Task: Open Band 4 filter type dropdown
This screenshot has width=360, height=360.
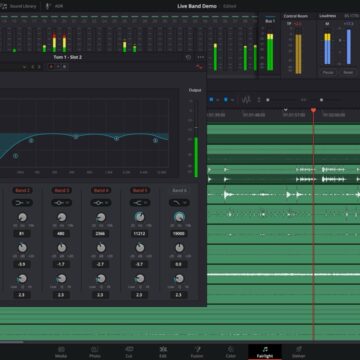Action: coord(100,203)
